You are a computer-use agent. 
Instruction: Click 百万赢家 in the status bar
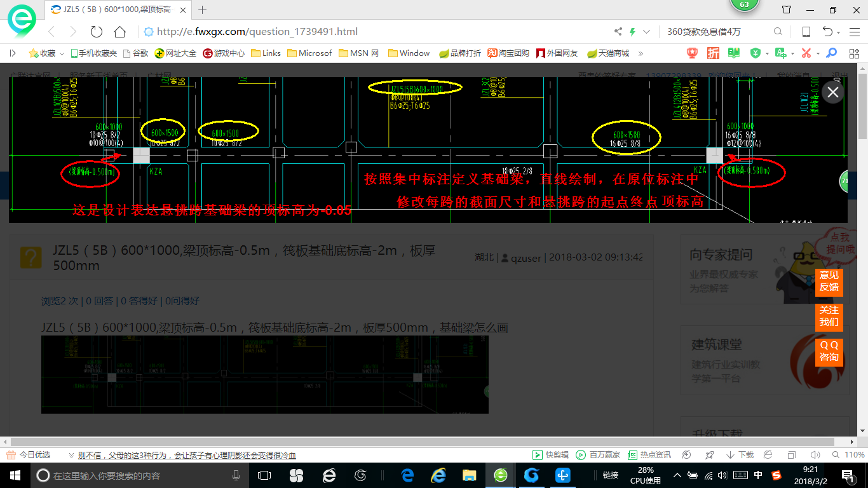(597, 455)
